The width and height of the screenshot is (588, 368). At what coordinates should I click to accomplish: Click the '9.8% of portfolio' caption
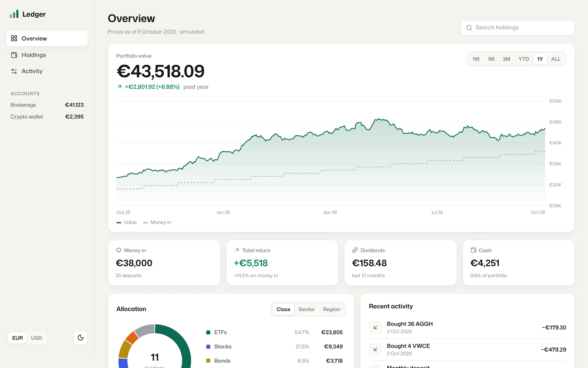coord(488,276)
